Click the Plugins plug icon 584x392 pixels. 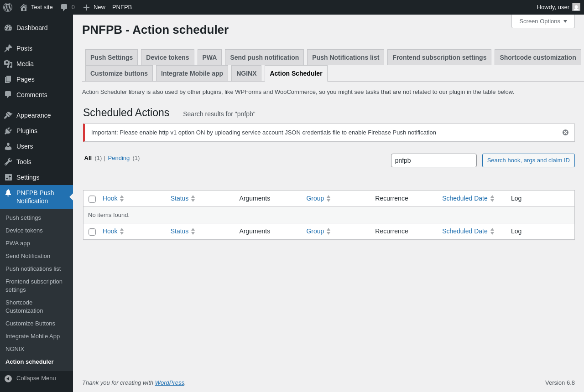point(8,131)
